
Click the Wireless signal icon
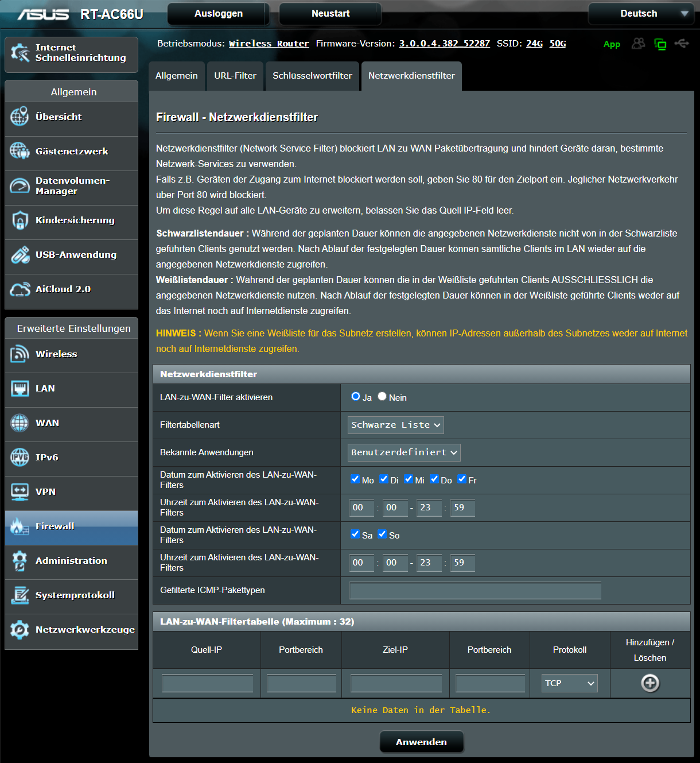pos(20,354)
